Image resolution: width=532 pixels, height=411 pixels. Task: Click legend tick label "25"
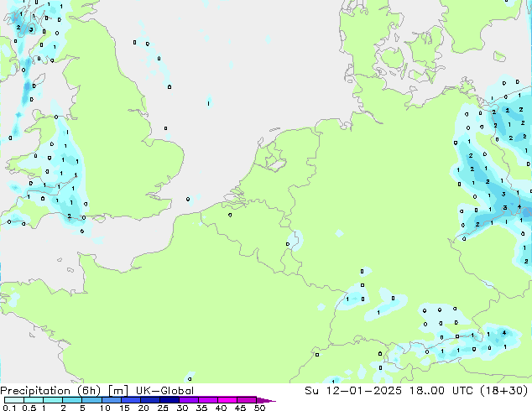pyautogui.click(x=163, y=408)
